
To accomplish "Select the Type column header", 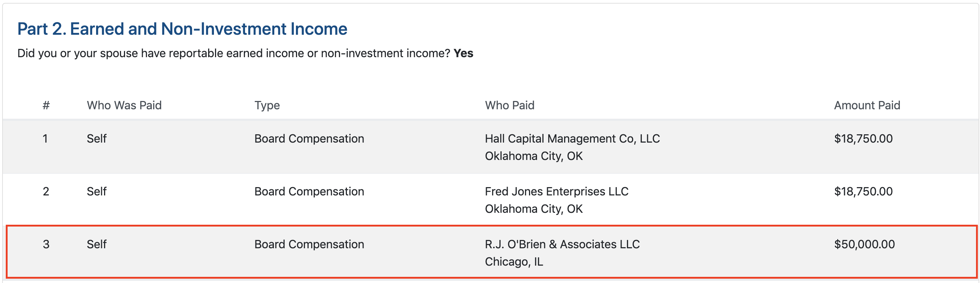I will tap(267, 105).
